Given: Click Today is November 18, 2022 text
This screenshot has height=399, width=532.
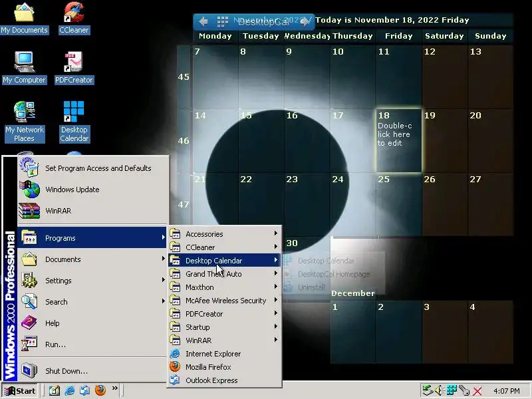Looking at the screenshot, I should pyautogui.click(x=392, y=20).
